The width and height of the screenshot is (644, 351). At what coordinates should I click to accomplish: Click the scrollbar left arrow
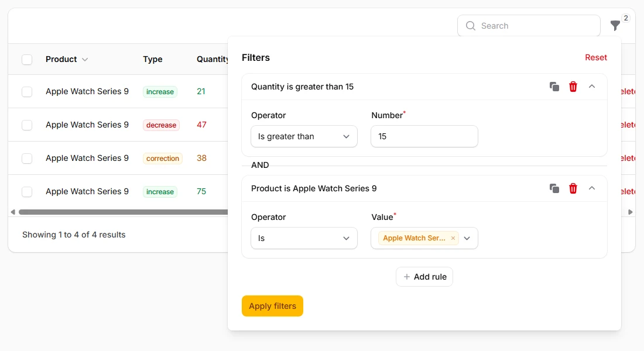[13, 212]
